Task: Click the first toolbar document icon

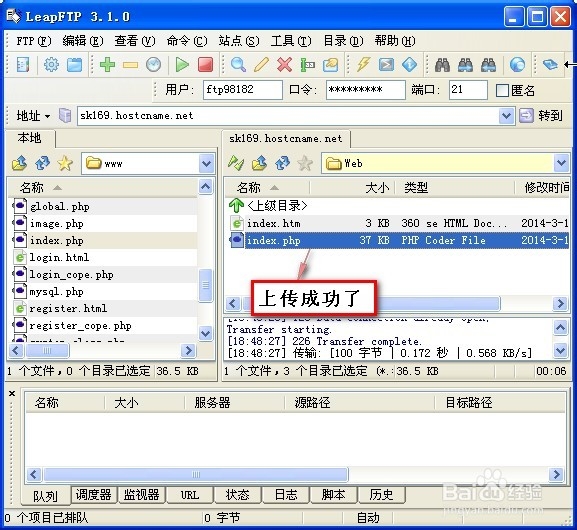Action: point(23,65)
